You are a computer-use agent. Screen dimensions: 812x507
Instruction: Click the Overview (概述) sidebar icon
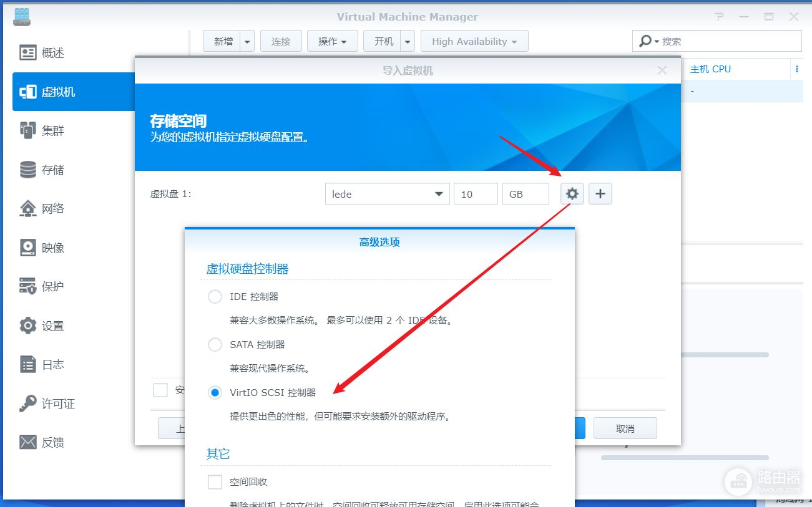[28, 53]
